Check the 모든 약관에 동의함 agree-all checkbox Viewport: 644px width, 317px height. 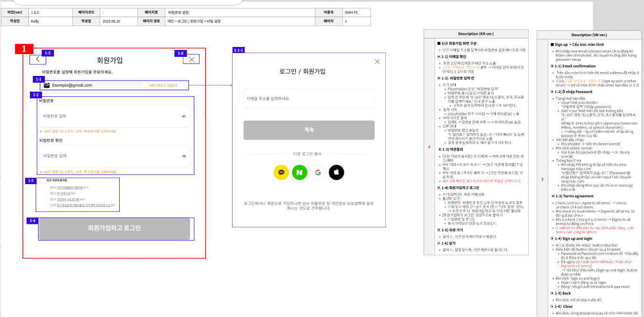tap(43, 181)
